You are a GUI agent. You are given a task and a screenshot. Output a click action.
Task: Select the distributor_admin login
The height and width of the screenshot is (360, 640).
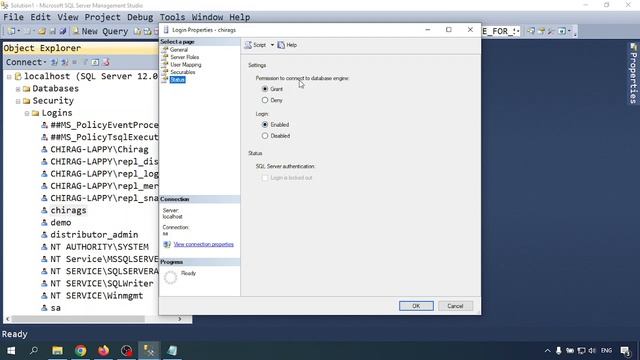point(94,235)
